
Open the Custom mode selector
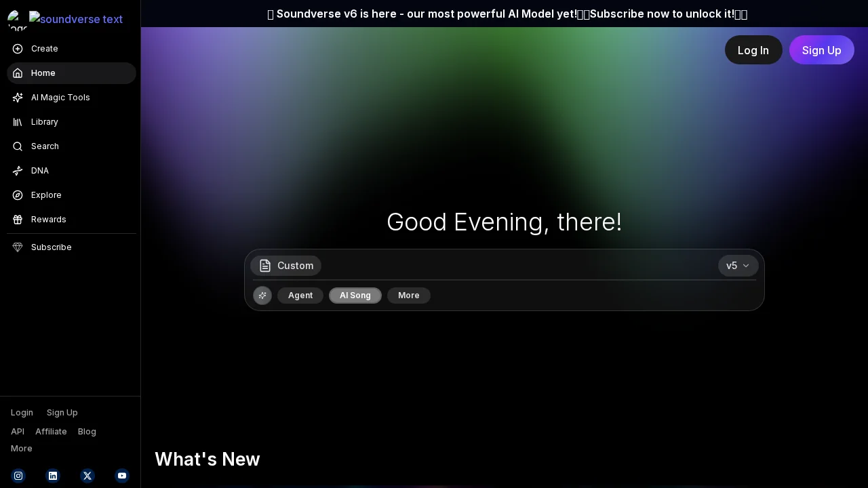pyautogui.click(x=285, y=266)
